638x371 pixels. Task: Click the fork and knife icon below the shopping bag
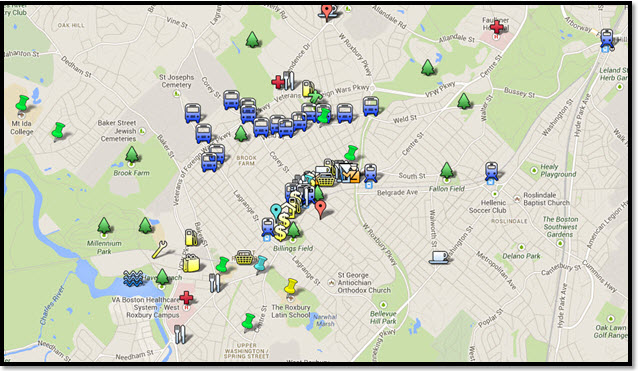[214, 283]
